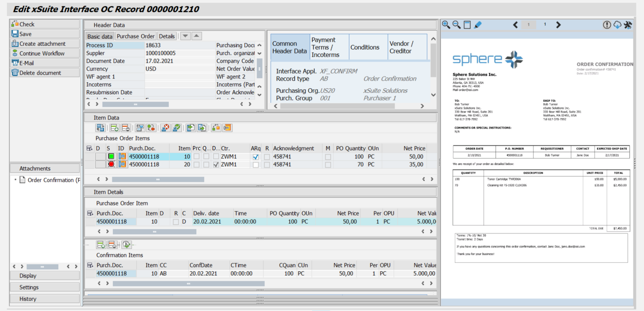644x311 pixels.
Task: Switch to the Purchase Order tab
Action: click(135, 36)
